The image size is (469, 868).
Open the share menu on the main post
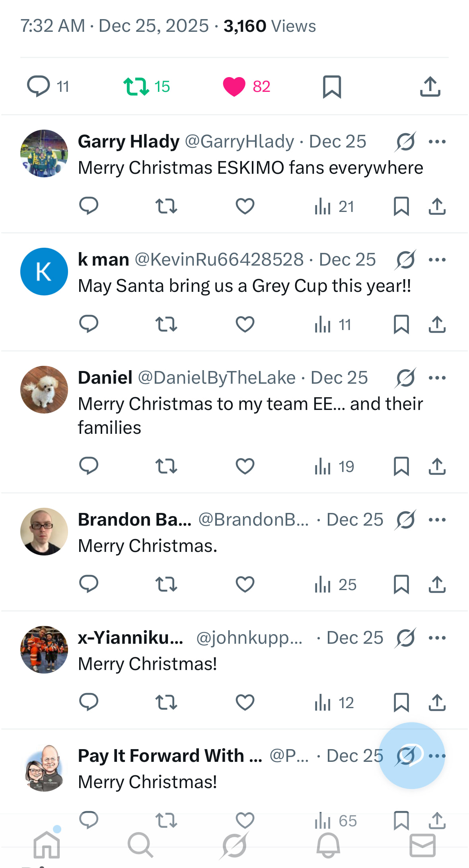tap(430, 87)
